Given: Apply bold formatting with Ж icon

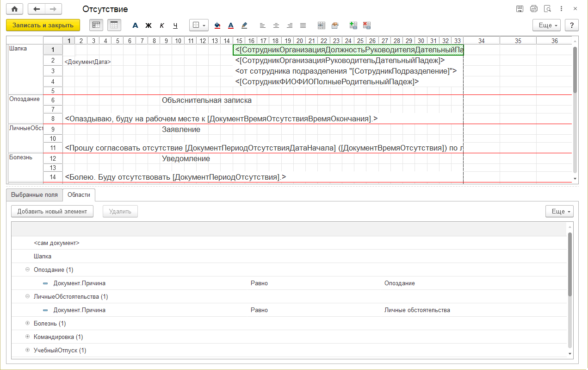Looking at the screenshot, I should pos(149,25).
